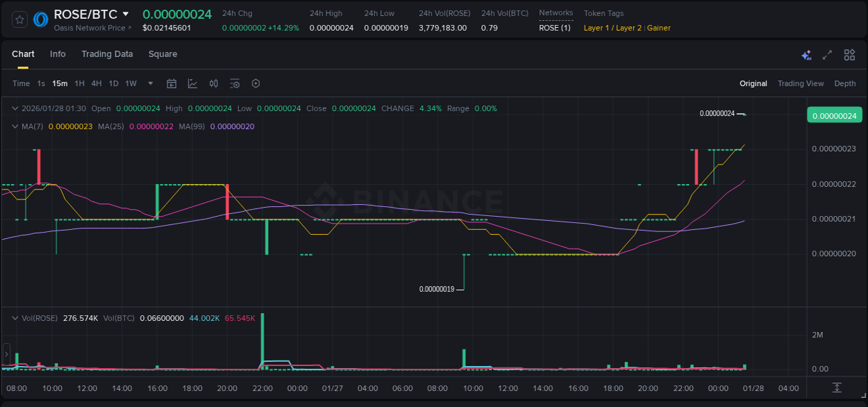Select the 1H timeframe
Screen dimensions: 868x407
coord(79,83)
